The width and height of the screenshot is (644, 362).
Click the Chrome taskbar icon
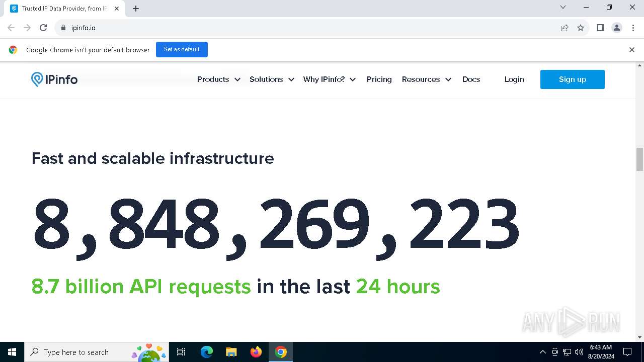(281, 352)
